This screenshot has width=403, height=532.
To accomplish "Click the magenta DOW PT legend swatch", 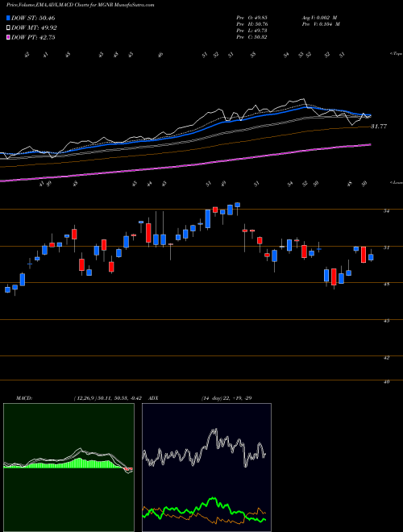I will (8, 37).
